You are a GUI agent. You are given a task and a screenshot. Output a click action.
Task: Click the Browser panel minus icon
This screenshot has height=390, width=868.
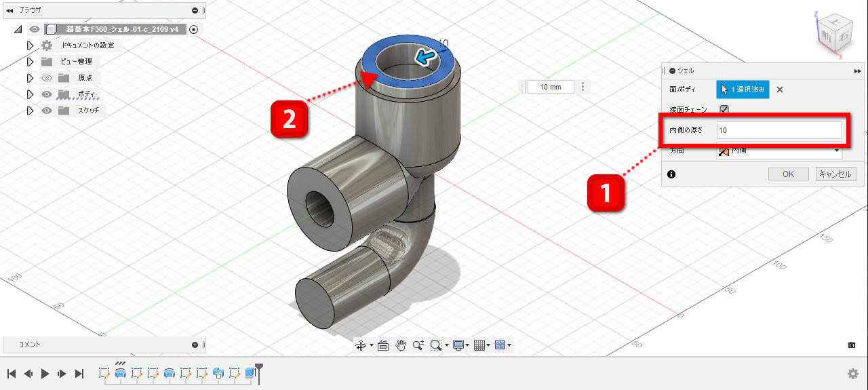point(195,10)
